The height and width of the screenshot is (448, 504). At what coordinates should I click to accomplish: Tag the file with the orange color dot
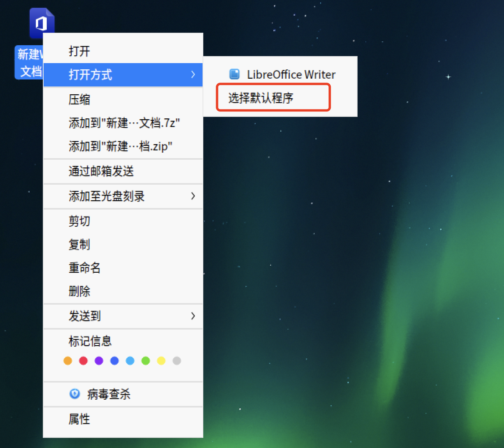pyautogui.click(x=67, y=361)
